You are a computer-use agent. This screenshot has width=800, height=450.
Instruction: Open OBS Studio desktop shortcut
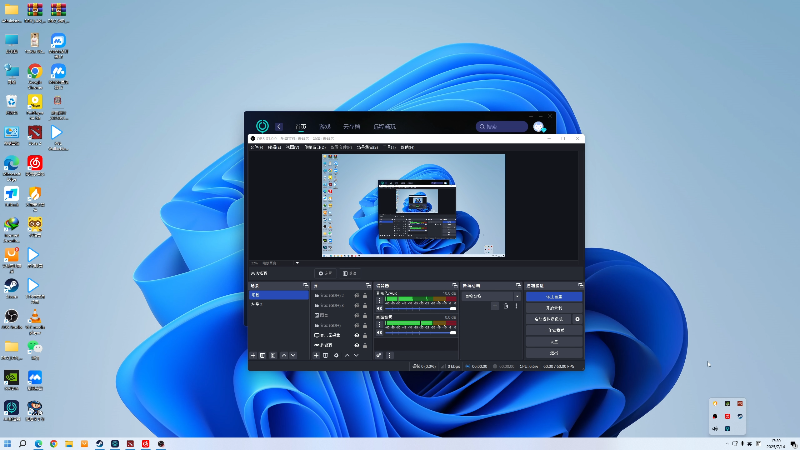click(11, 319)
